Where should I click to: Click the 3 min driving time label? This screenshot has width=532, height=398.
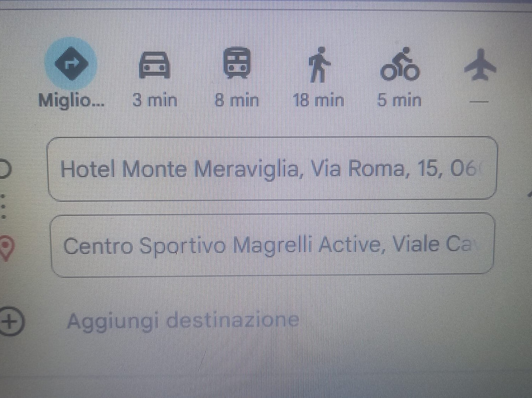click(x=155, y=100)
